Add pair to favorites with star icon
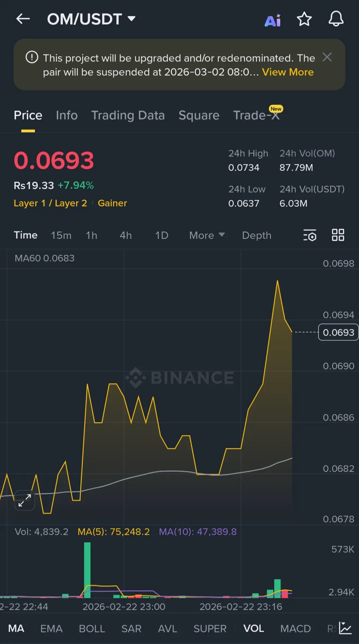359x644 pixels. tap(304, 19)
